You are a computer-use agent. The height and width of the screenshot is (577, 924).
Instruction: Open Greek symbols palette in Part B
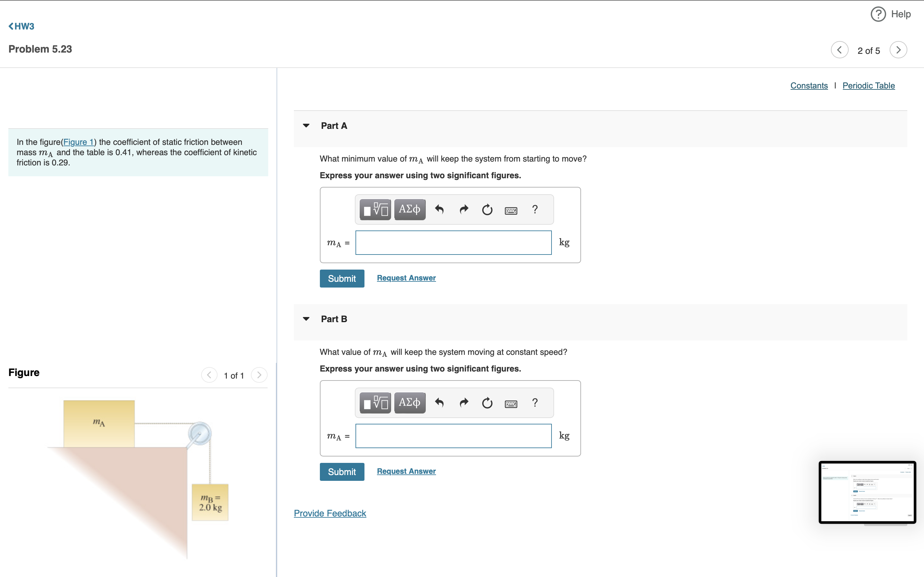[410, 403]
